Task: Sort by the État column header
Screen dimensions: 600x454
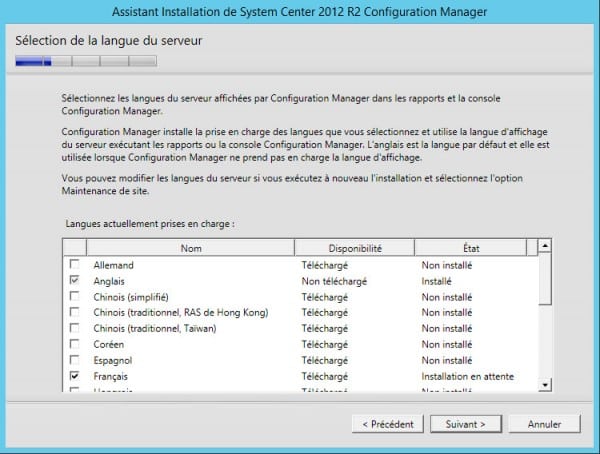Action: tap(473, 247)
